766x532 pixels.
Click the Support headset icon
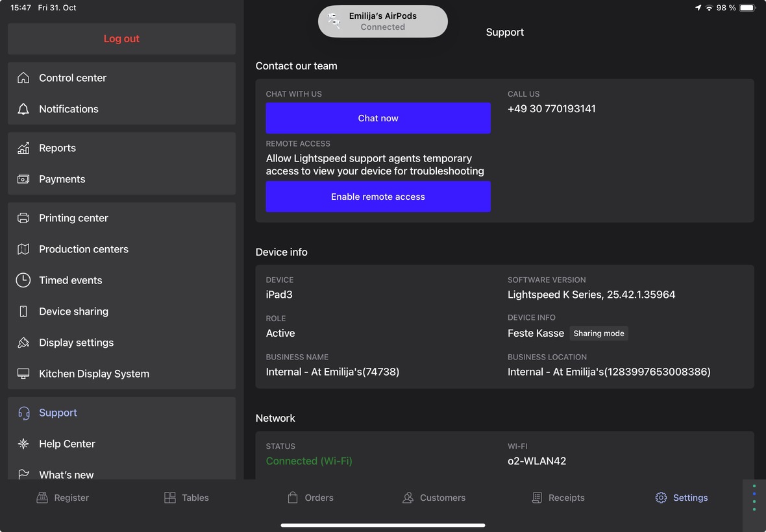23,413
